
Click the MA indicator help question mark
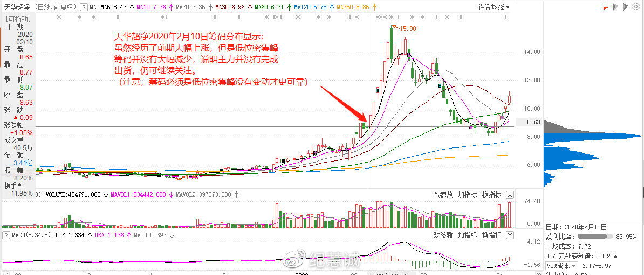pyautogui.click(x=84, y=8)
